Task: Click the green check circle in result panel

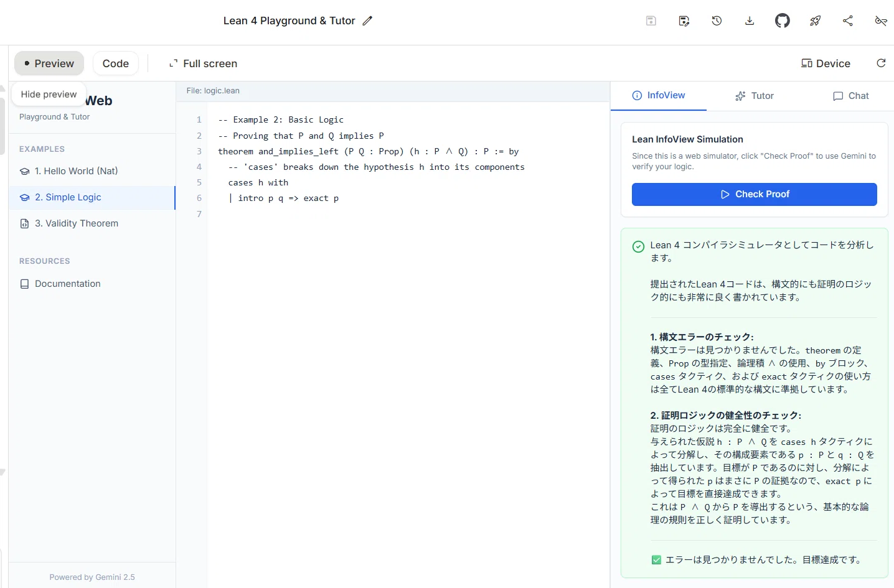Action: point(638,246)
